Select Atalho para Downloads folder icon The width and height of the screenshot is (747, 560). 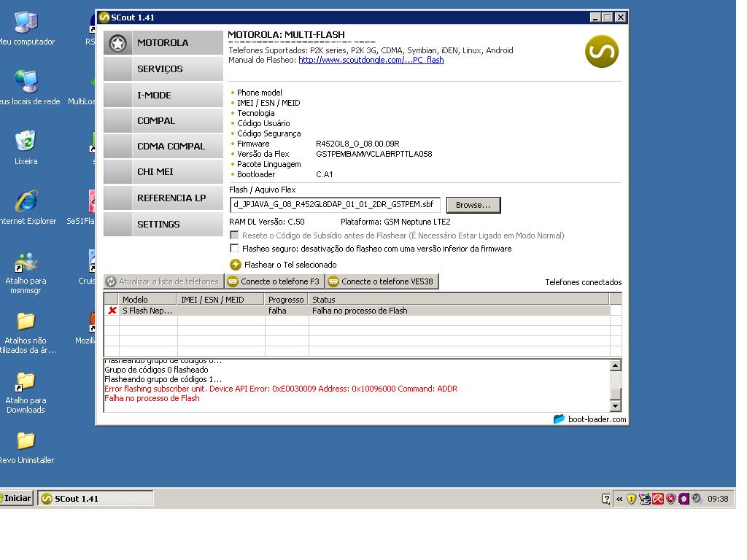pos(26,393)
